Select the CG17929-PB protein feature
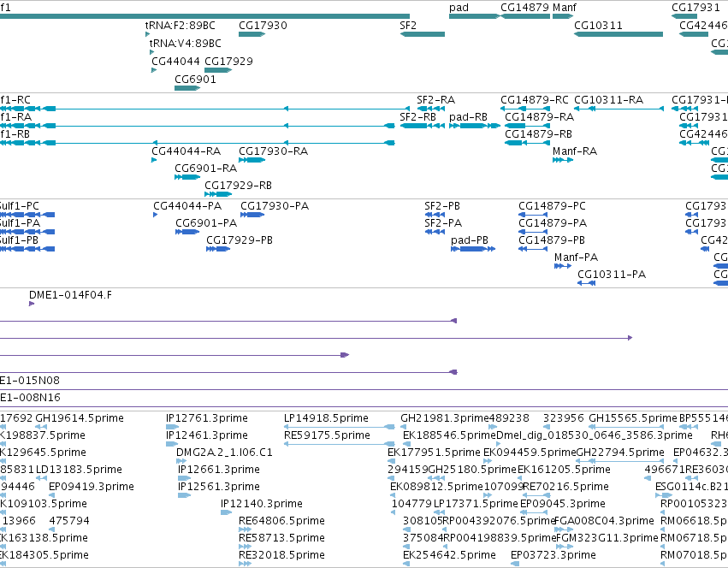The image size is (728, 568). click(x=218, y=249)
